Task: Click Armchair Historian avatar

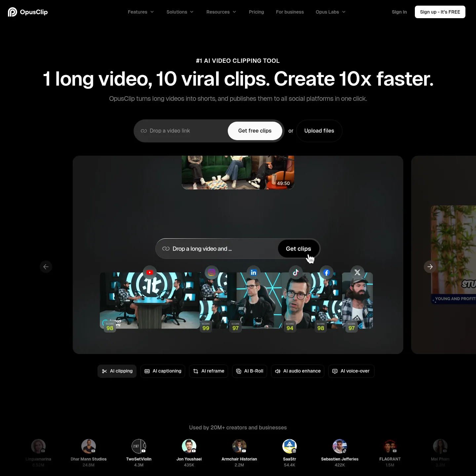Action: (239, 446)
